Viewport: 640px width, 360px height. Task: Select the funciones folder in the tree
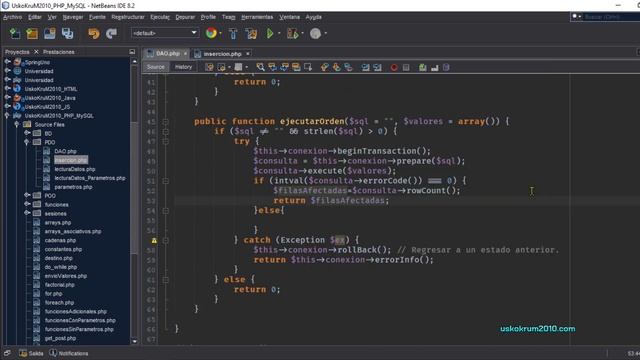pyautogui.click(x=56, y=204)
